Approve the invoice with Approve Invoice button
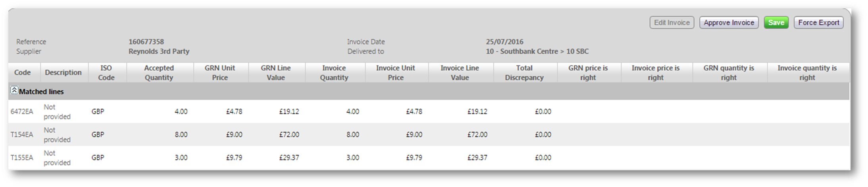The height and width of the screenshot is (187, 868). [x=729, y=23]
